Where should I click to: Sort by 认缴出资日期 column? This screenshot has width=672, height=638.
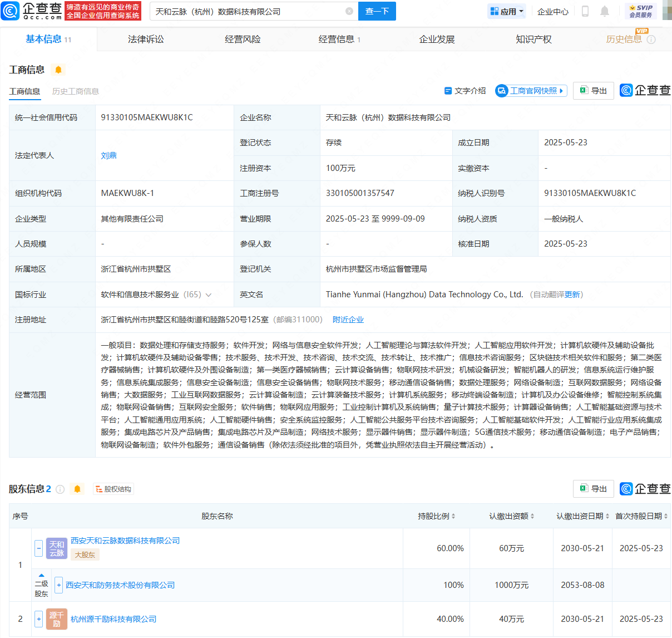coord(607,517)
